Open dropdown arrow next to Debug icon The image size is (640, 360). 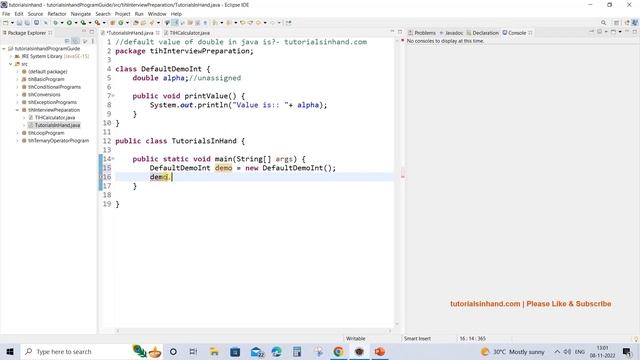pyautogui.click(x=62, y=23)
